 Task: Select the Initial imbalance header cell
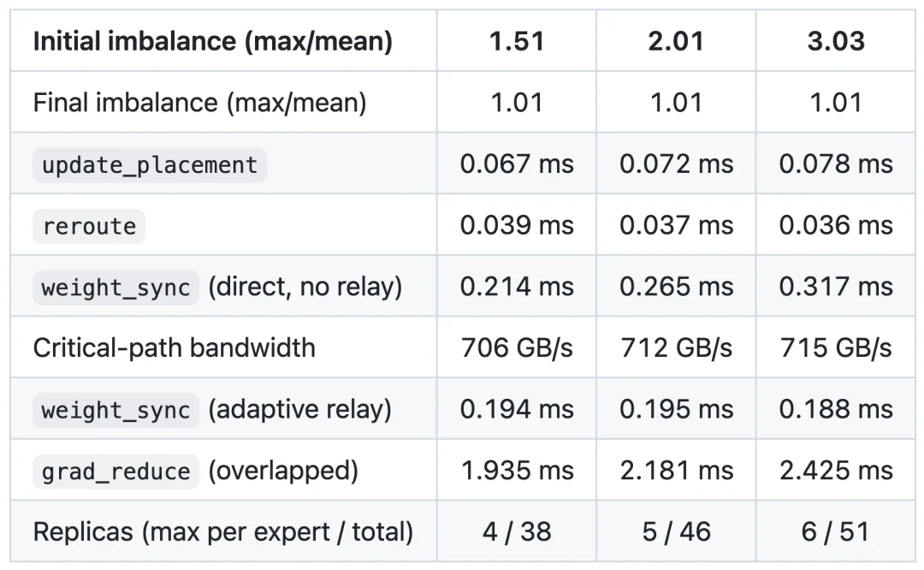223,41
